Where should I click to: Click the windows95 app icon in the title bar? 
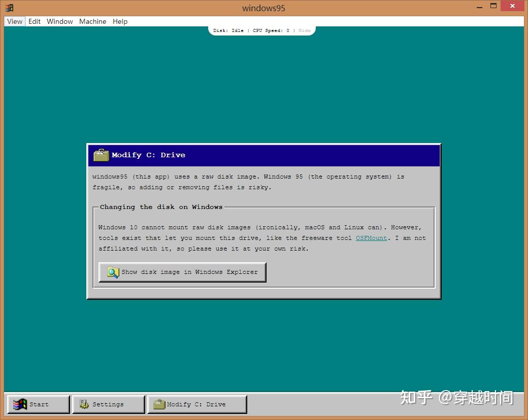[x=9, y=8]
